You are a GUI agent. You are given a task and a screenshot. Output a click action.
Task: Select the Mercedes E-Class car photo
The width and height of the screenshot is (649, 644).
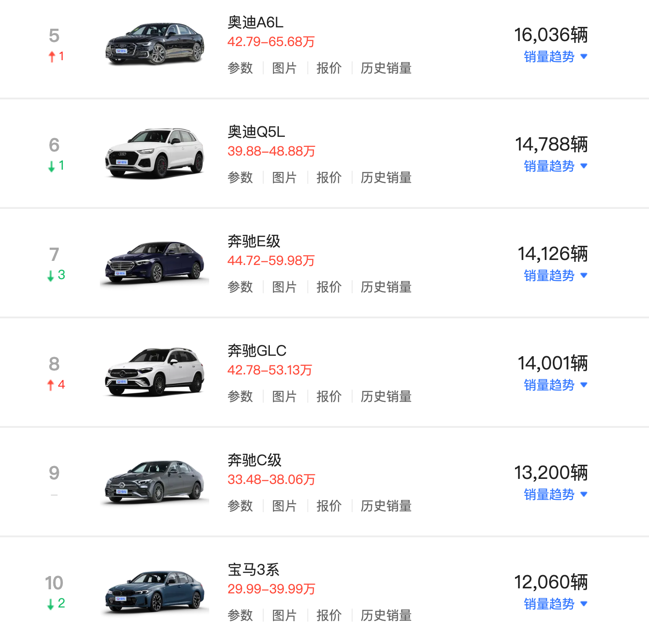pyautogui.click(x=155, y=263)
